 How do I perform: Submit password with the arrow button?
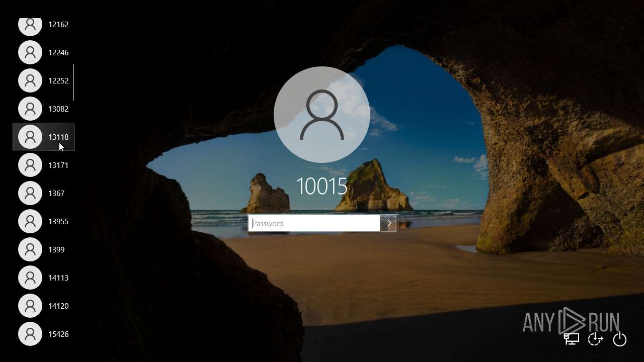[x=387, y=223]
